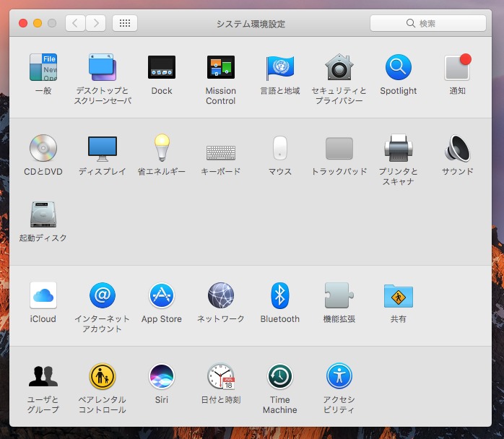Click the red close window button
This screenshot has width=504, height=439.
coord(23,23)
